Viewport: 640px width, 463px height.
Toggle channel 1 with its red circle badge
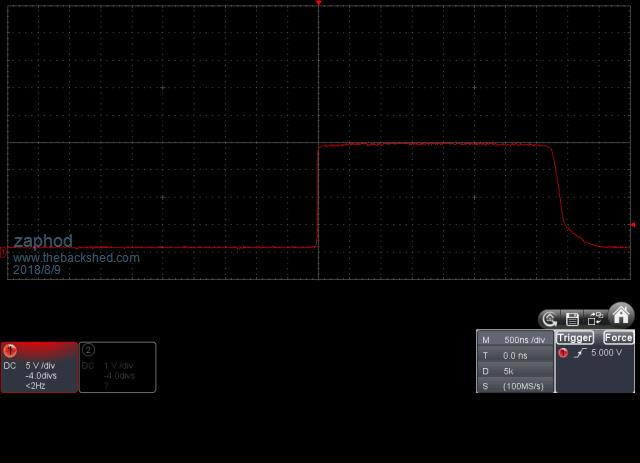[x=11, y=350]
